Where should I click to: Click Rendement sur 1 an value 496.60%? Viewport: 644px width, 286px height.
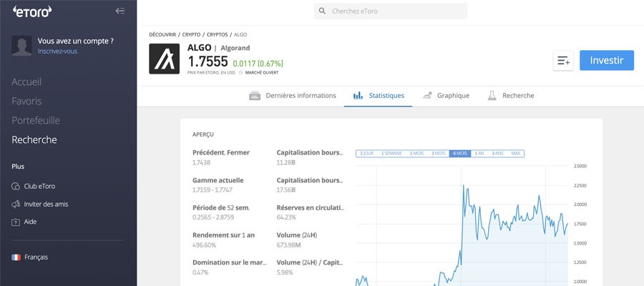pyautogui.click(x=204, y=245)
